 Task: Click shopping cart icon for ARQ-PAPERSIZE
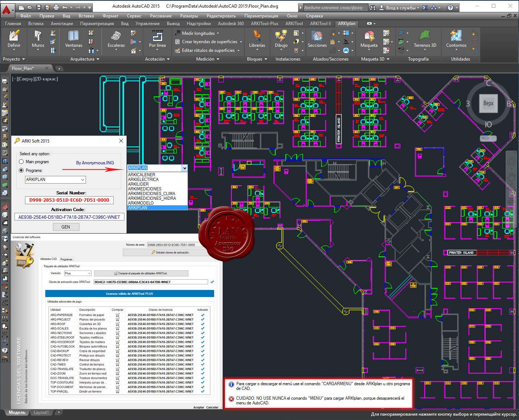coord(118,315)
